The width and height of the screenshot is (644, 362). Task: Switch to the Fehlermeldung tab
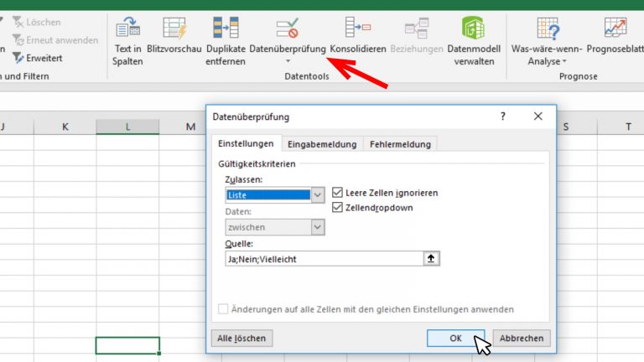[400, 144]
